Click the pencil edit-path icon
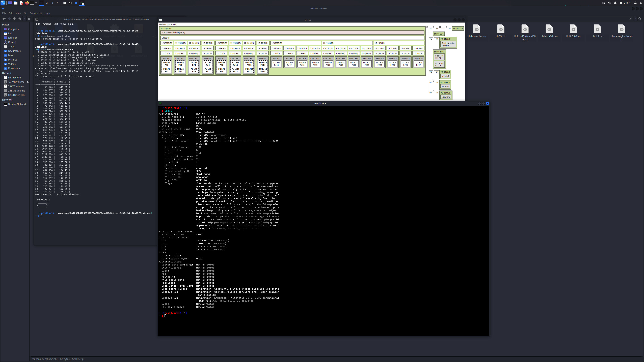644x362 pixels. point(631,19)
